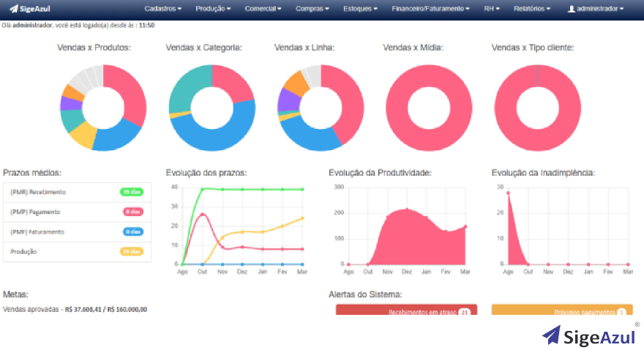Click the blue segment in Vendas x Categoria chart
This screenshot has width=644, height=350.
(x=220, y=135)
